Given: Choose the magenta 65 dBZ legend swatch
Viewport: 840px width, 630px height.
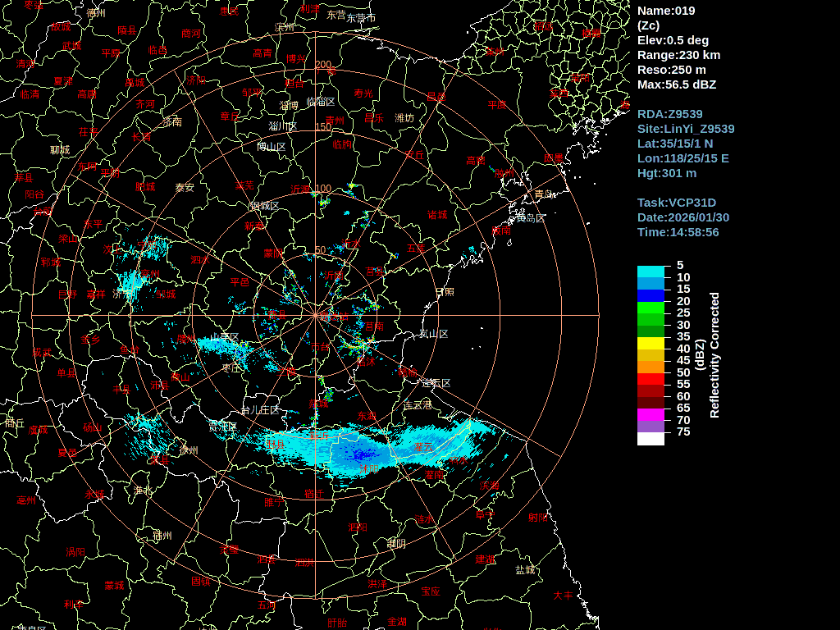Looking at the screenshot, I should (x=651, y=414).
